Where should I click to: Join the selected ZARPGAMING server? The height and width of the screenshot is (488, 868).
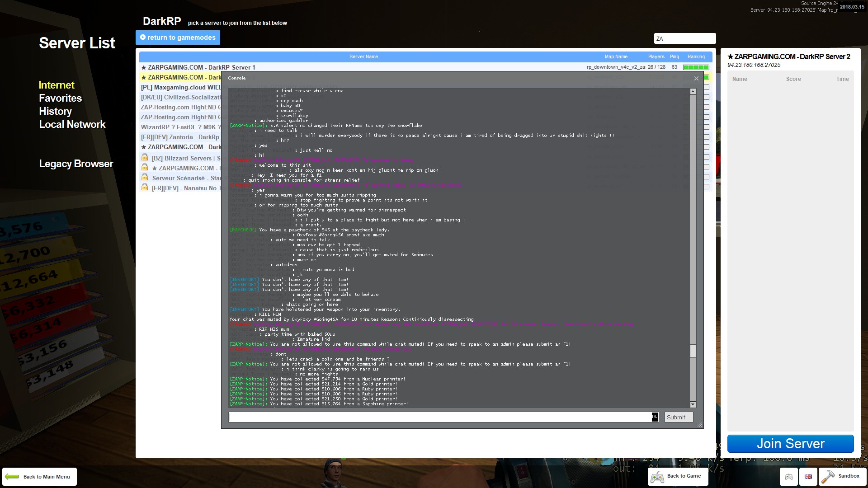(790, 444)
